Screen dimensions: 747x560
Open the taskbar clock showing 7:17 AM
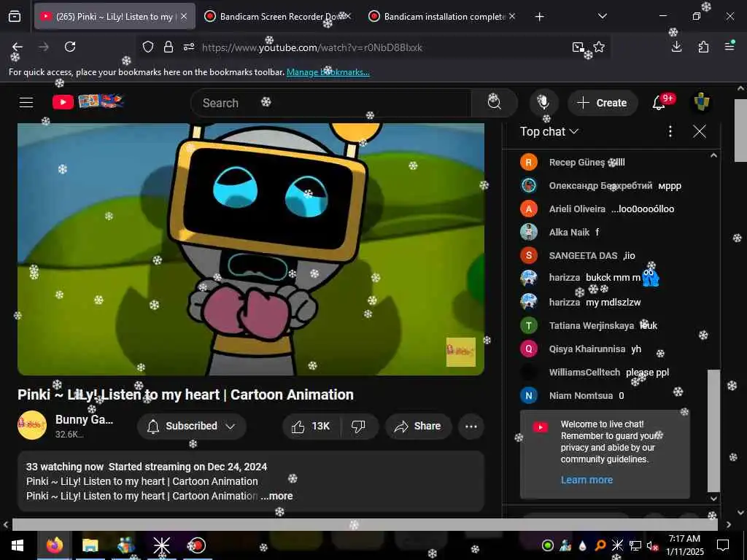(684, 545)
